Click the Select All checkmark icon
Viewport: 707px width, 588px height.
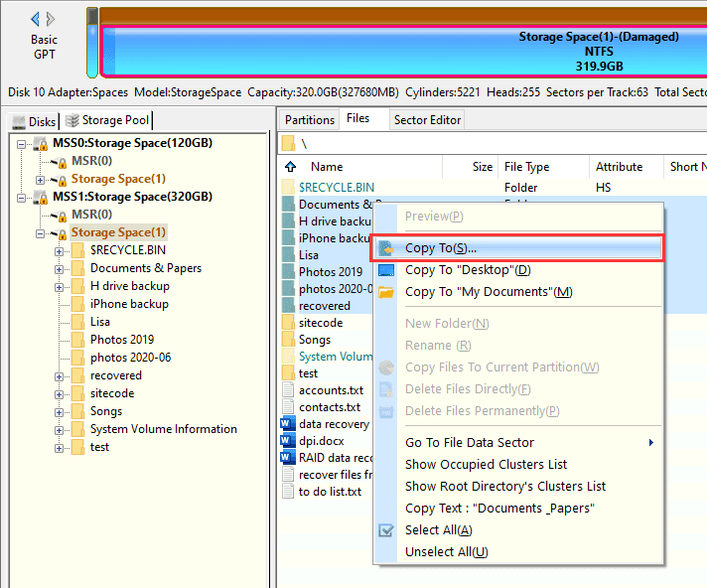tap(387, 530)
